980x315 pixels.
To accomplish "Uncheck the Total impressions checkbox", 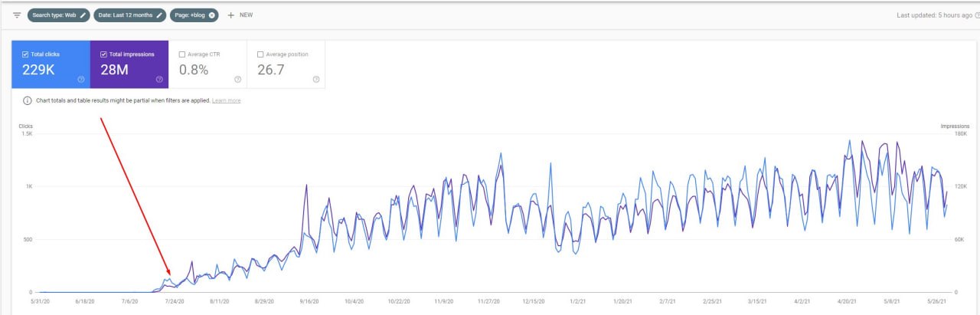I will click(x=104, y=54).
